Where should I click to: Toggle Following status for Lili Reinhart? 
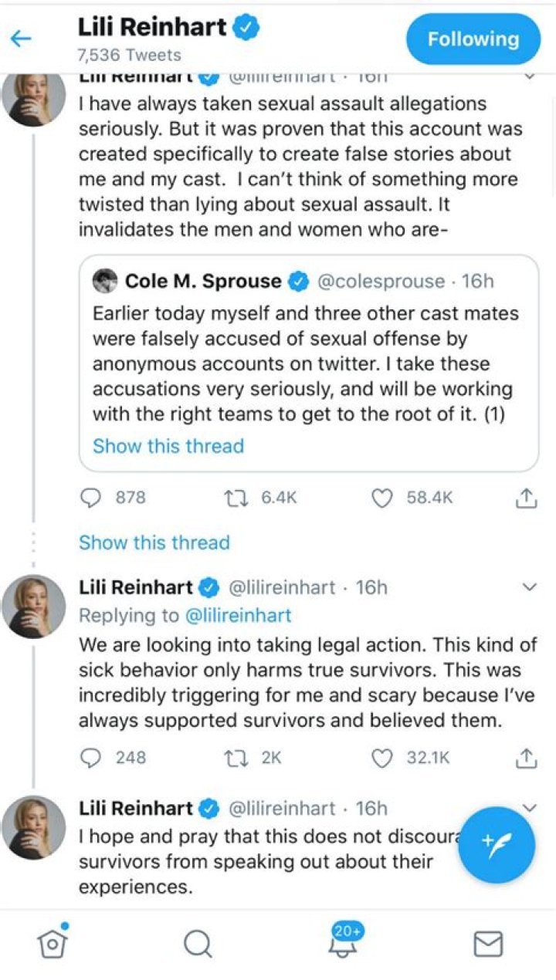(473, 39)
